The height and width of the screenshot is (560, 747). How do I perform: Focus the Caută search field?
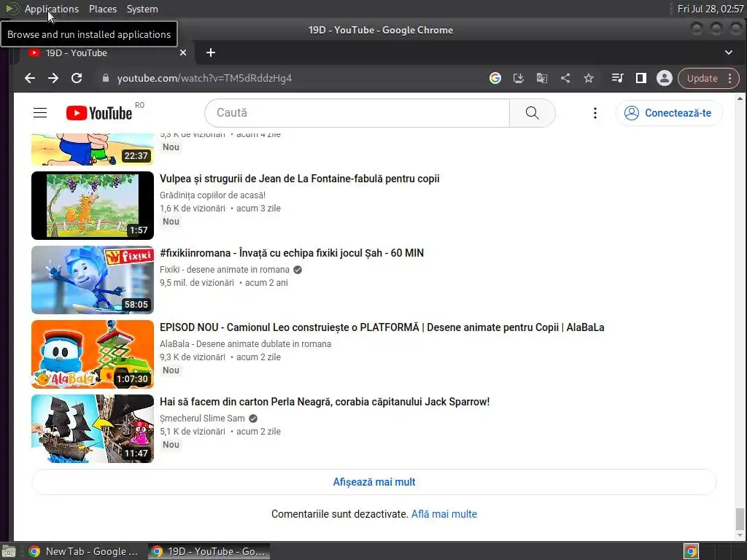(x=357, y=113)
